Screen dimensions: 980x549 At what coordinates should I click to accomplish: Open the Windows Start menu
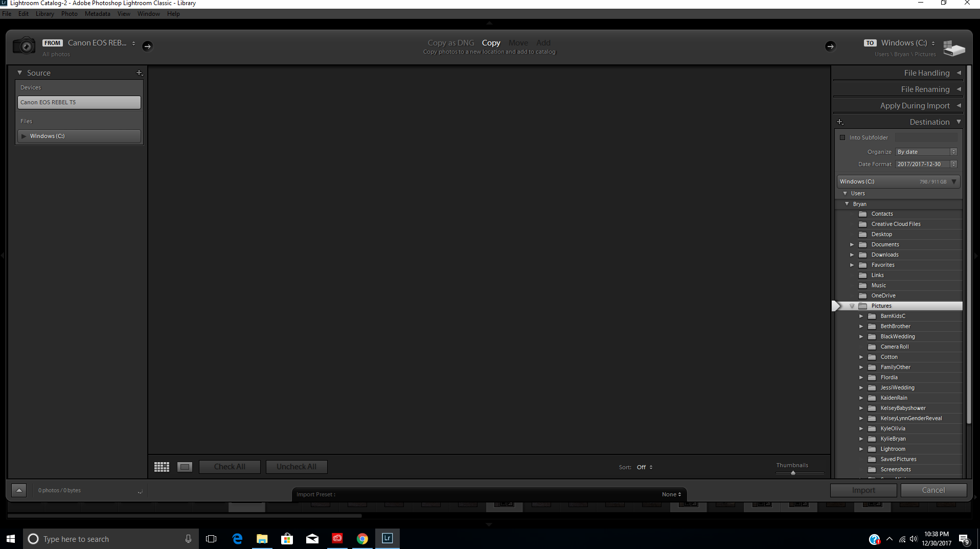pyautogui.click(x=11, y=539)
